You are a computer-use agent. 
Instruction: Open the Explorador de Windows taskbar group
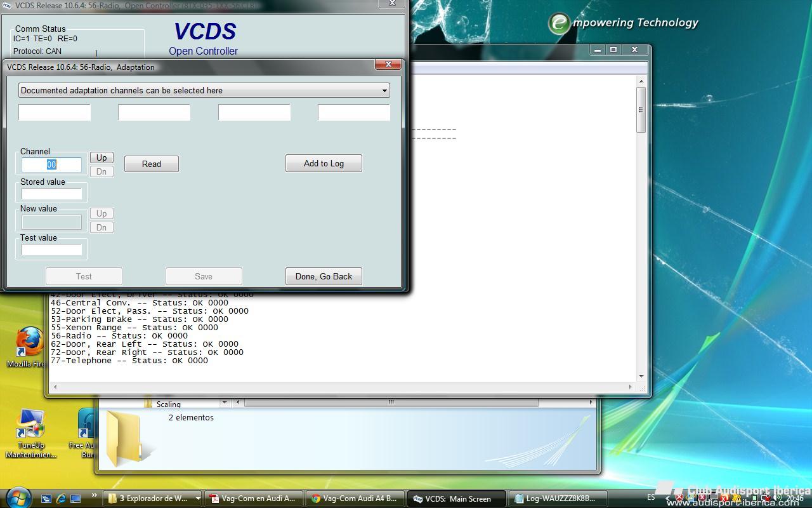click(154, 498)
